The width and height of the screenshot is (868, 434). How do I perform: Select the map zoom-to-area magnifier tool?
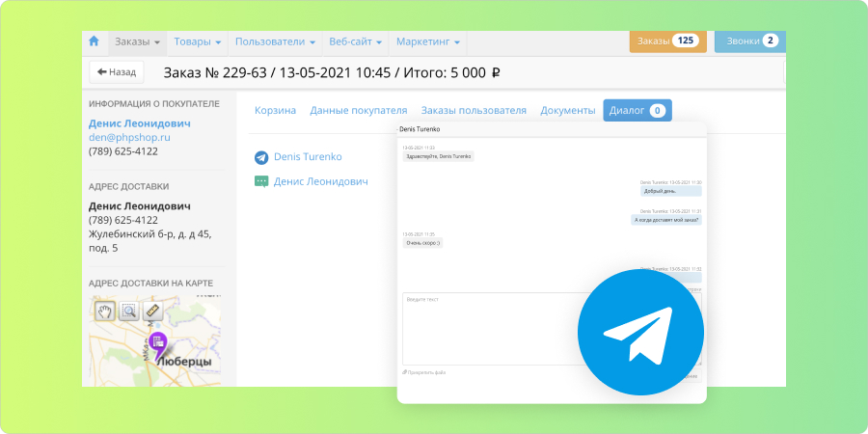click(x=129, y=311)
